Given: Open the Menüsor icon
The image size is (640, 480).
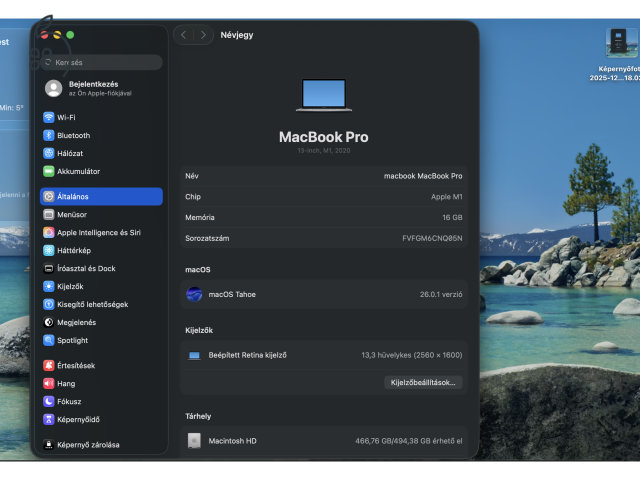Looking at the screenshot, I should (49, 215).
